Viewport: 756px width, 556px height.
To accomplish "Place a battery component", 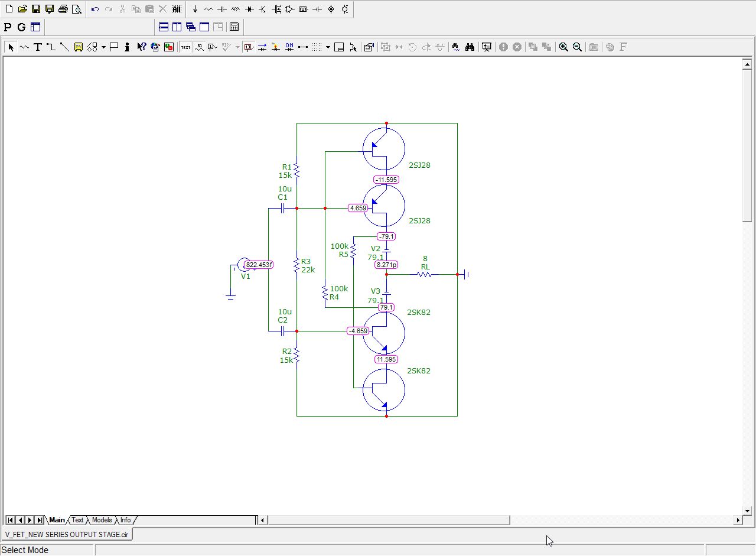I will (x=317, y=9).
